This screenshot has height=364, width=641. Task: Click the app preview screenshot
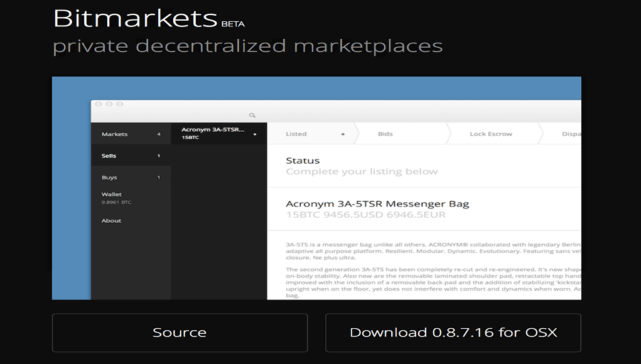[x=317, y=188]
